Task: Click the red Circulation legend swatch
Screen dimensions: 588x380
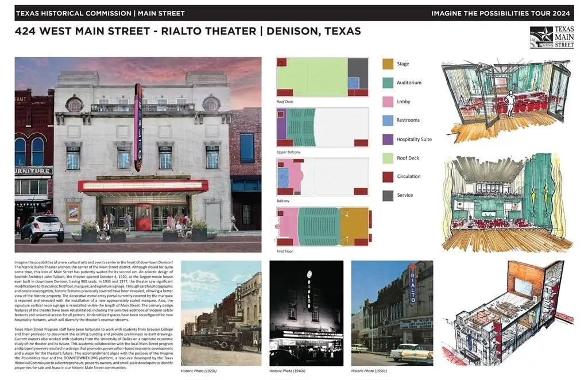Action: coord(388,176)
